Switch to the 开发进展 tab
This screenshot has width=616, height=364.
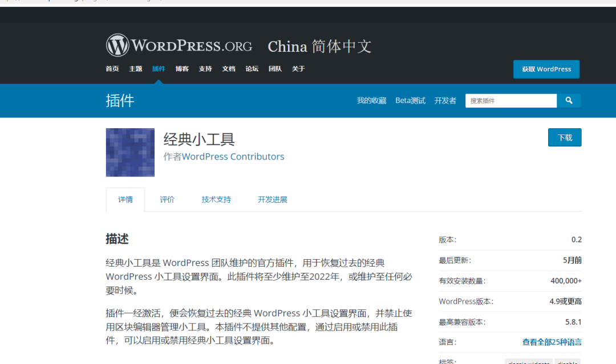(x=272, y=199)
